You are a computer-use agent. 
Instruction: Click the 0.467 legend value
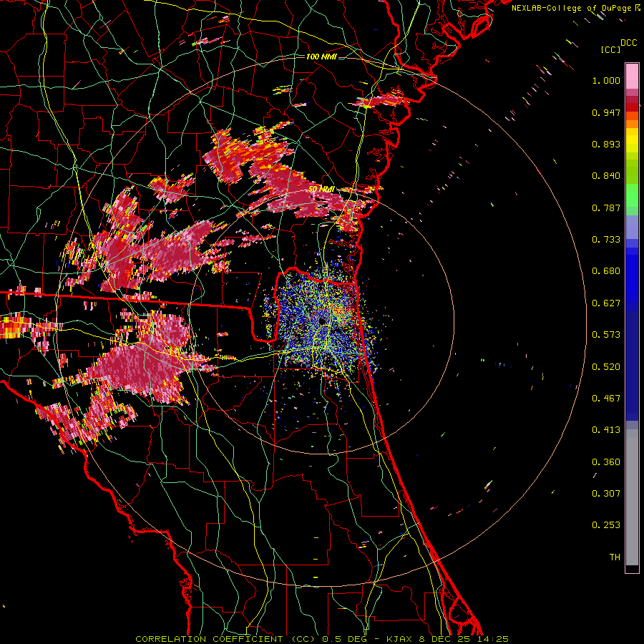[x=606, y=399]
